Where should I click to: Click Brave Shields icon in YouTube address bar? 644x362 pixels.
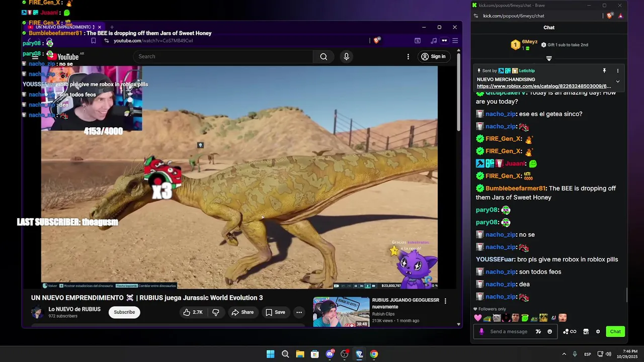(377, 41)
